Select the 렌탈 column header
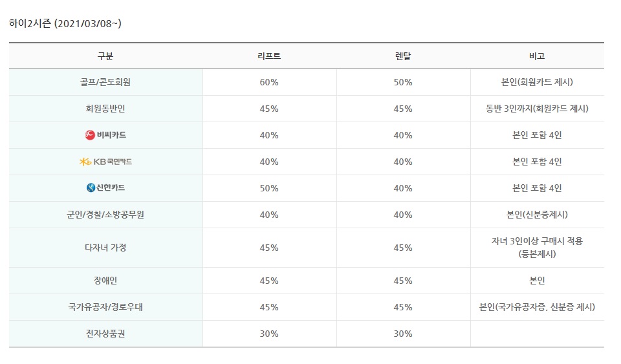This screenshot has height=364, width=621. click(403, 56)
